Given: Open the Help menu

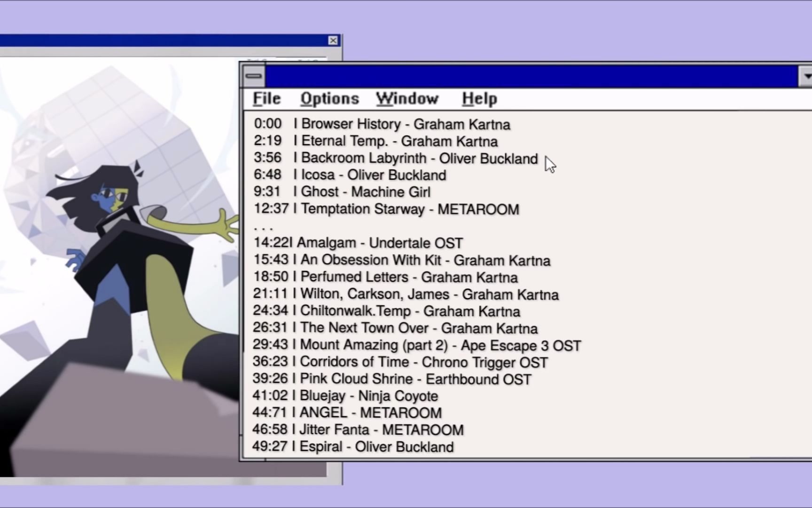Looking at the screenshot, I should [x=479, y=99].
